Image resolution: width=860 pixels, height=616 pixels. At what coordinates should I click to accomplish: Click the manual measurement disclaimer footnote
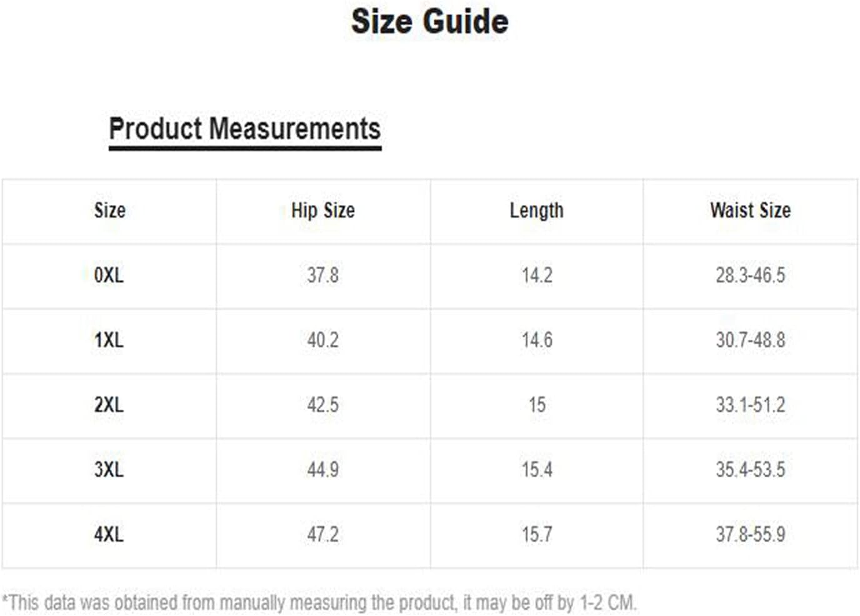point(319,603)
